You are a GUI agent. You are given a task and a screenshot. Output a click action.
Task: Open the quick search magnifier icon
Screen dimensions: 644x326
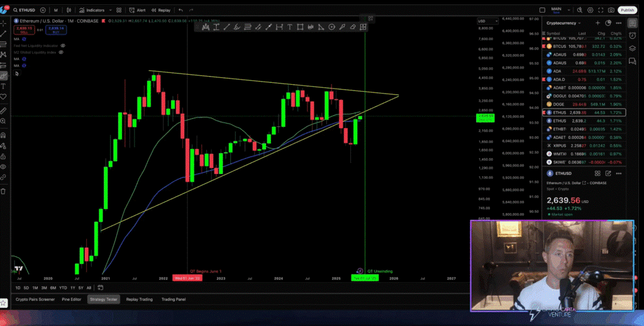[579, 10]
